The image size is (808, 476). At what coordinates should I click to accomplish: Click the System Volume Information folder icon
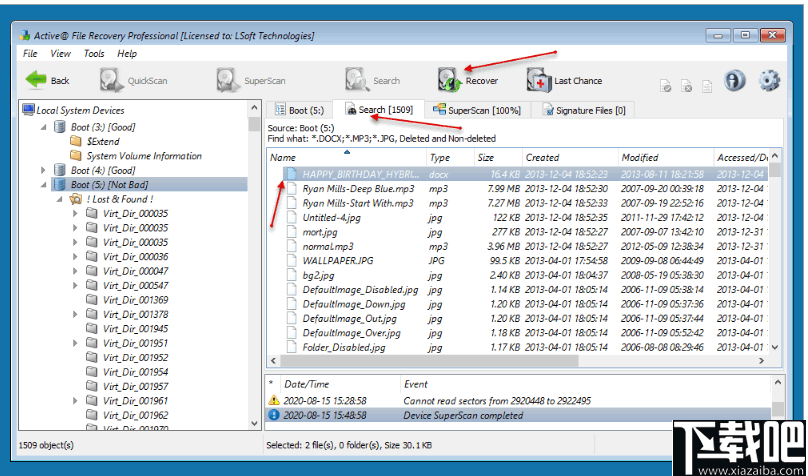76,156
